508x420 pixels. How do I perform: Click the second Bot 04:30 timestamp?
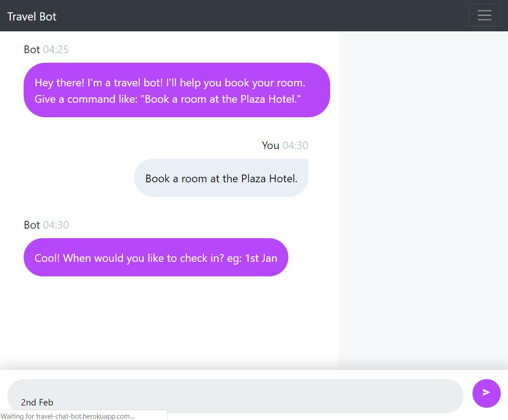coord(56,225)
